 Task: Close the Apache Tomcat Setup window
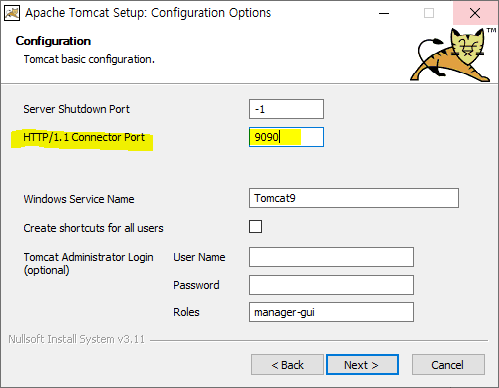click(x=475, y=13)
